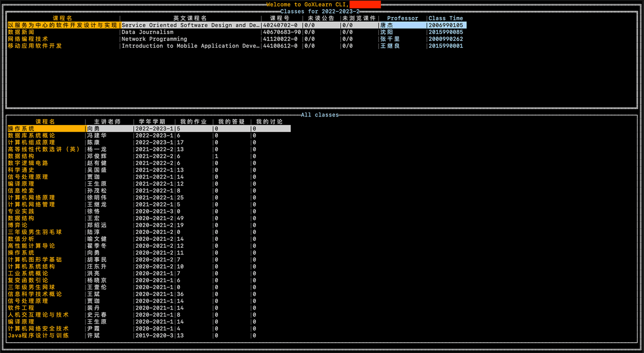Select the 信息科学技术概论 course
Viewport: 644px width, 353px height.
(34, 294)
